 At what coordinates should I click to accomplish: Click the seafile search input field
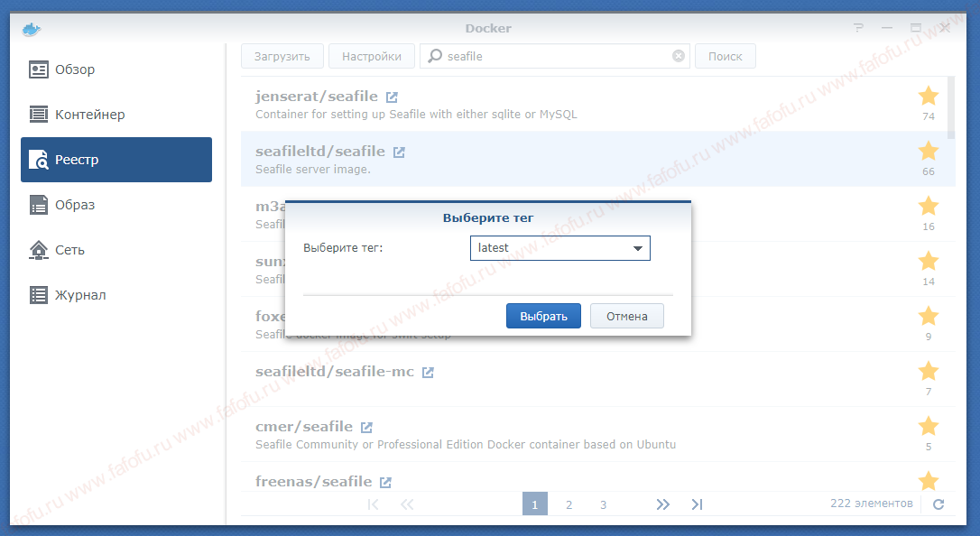pos(555,56)
